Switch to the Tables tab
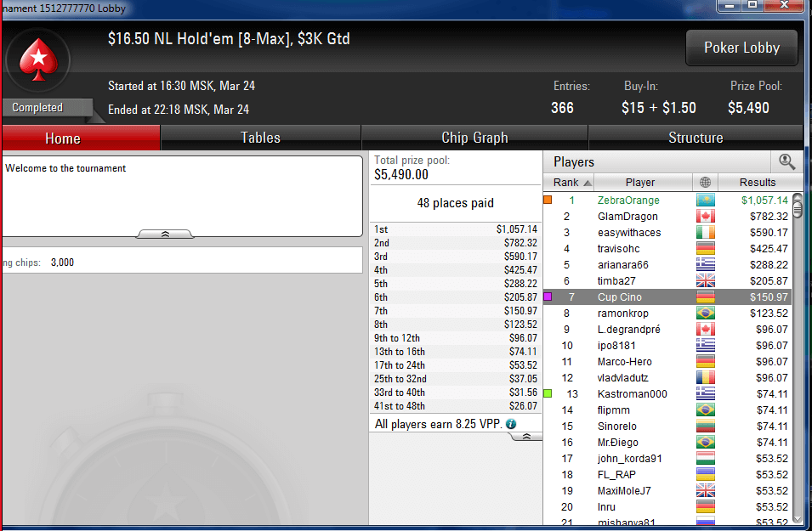The image size is (812, 531). point(260,138)
